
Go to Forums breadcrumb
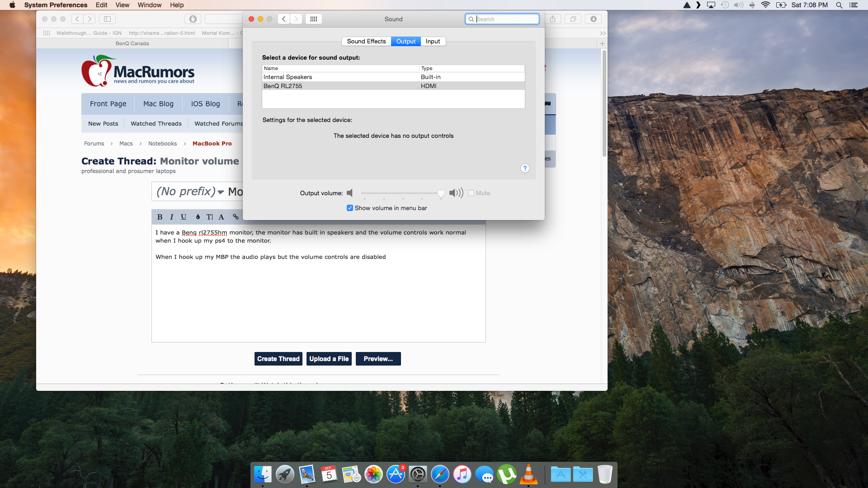[x=94, y=144]
